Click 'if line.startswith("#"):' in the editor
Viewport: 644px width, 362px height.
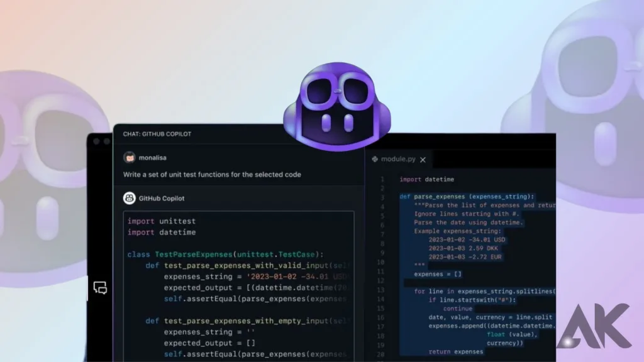tap(472, 300)
